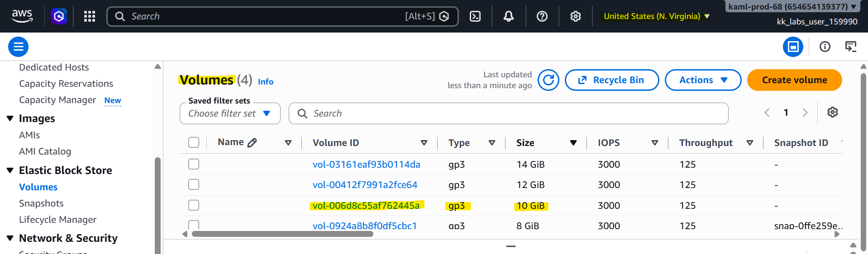Open Capacity Reservations in sidebar
Screen dimensions: 868x254
click(x=66, y=84)
